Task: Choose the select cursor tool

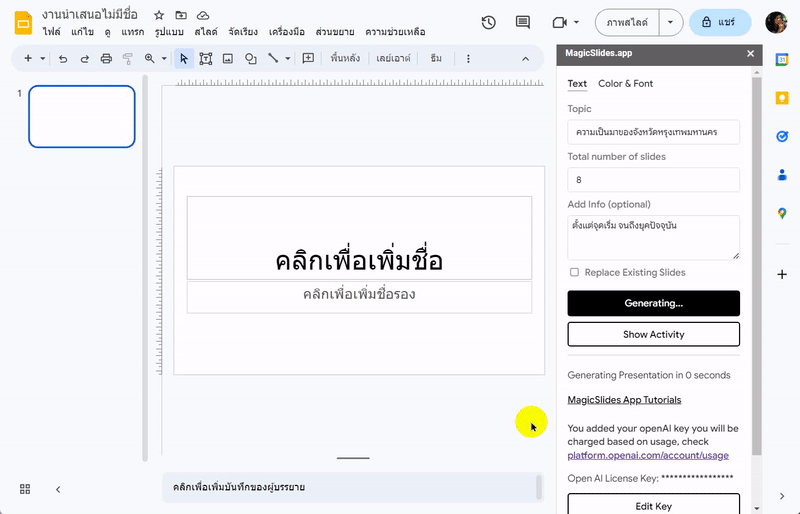Action: tap(184, 59)
